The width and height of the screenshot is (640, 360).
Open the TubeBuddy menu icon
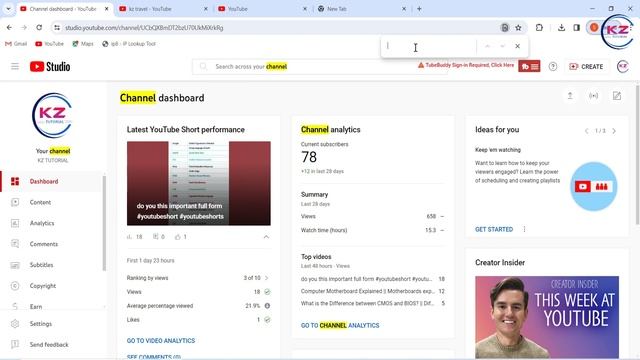[529, 66]
